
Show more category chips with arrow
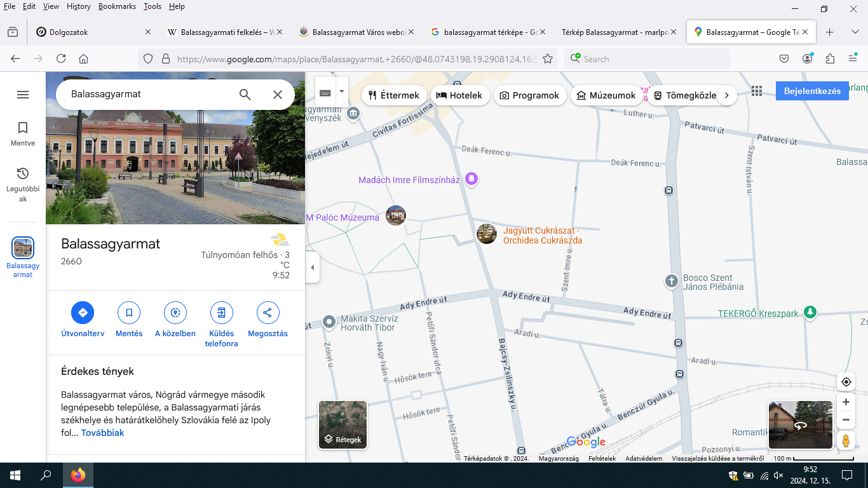pyautogui.click(x=726, y=95)
